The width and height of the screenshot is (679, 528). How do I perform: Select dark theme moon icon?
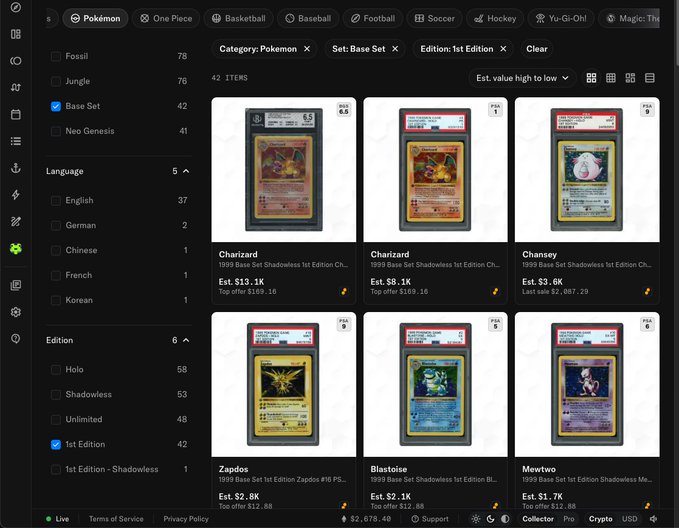tap(491, 519)
